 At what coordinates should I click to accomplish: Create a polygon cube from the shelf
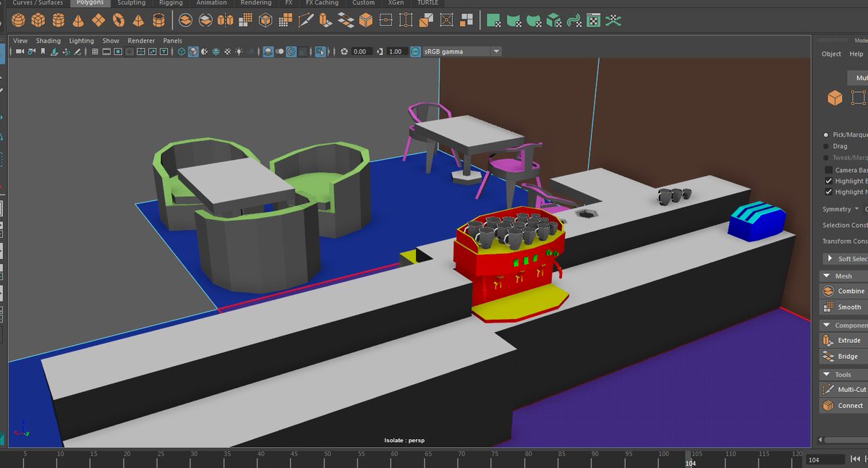(x=38, y=20)
